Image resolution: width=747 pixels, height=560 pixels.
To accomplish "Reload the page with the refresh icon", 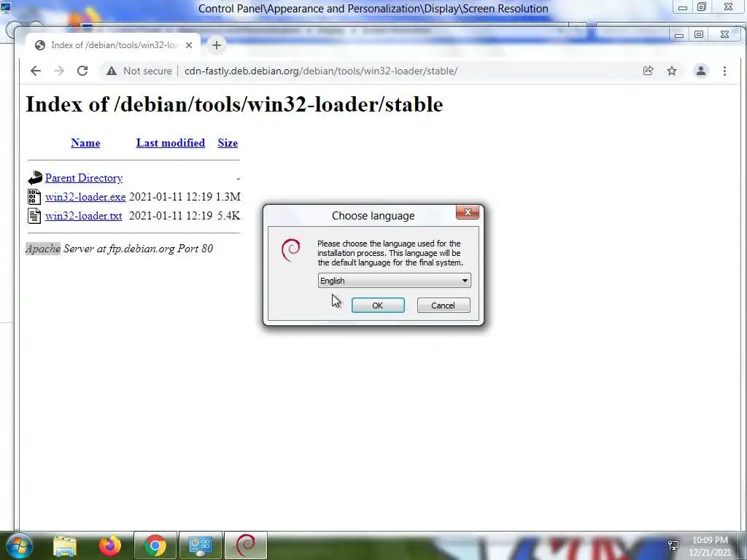I will (82, 71).
